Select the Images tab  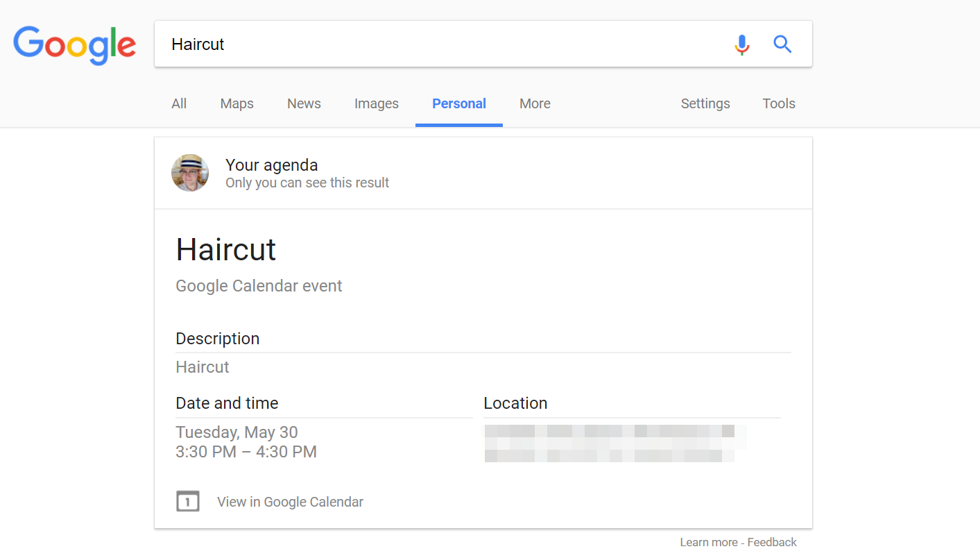point(377,103)
